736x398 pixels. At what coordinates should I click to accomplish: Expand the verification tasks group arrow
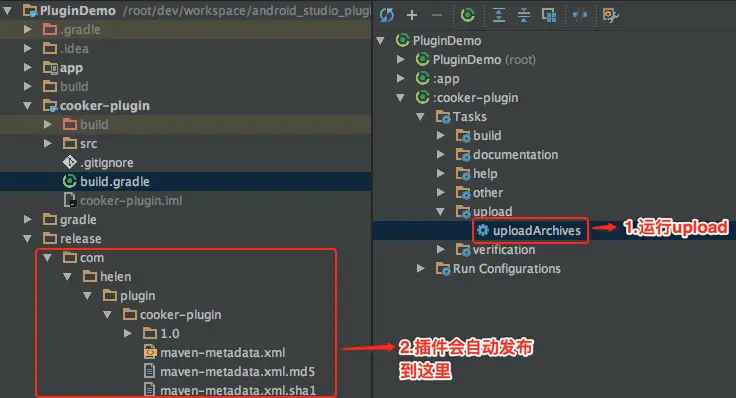[x=441, y=249]
